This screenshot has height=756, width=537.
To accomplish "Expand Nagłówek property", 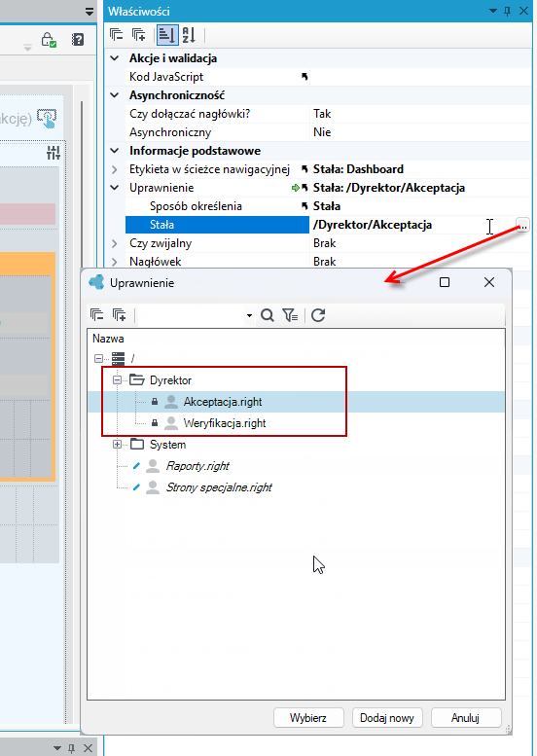I will click(x=114, y=262).
